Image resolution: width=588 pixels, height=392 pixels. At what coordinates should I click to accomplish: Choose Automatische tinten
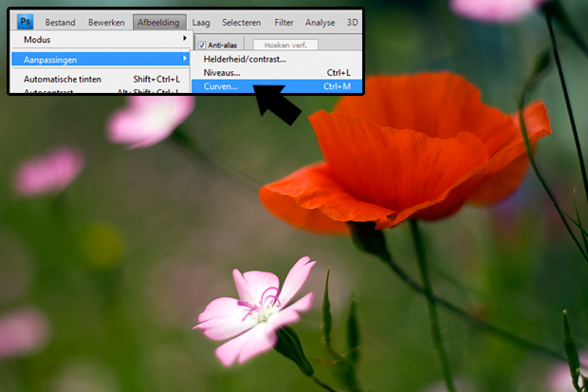(x=62, y=79)
